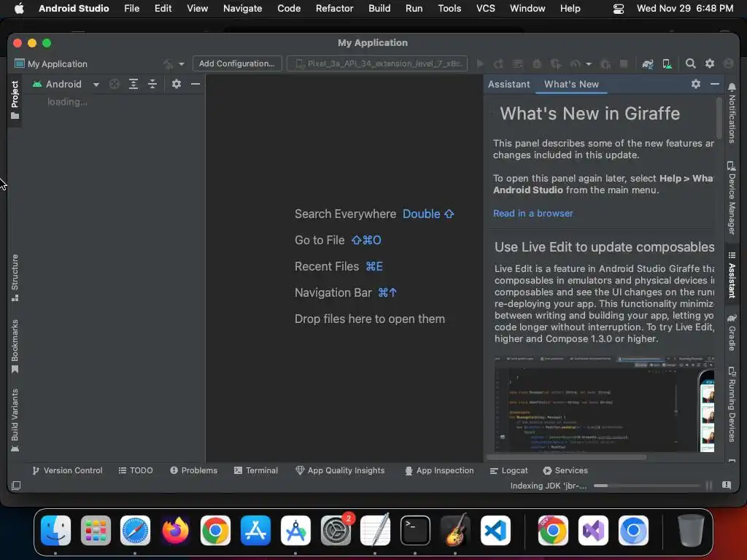747x560 pixels.
Task: Click the Debug app bug icon
Action: coord(537,64)
